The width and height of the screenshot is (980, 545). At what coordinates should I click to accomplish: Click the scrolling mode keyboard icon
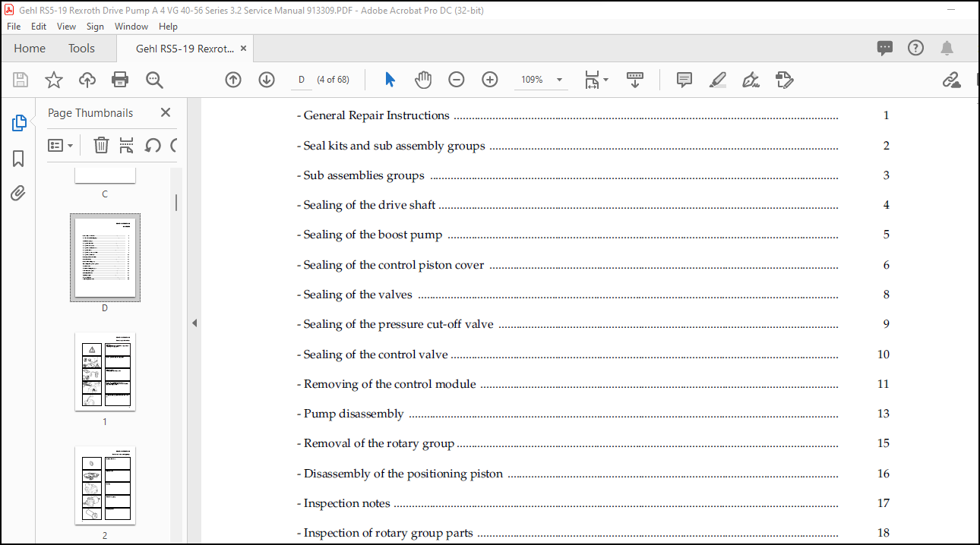pyautogui.click(x=635, y=80)
